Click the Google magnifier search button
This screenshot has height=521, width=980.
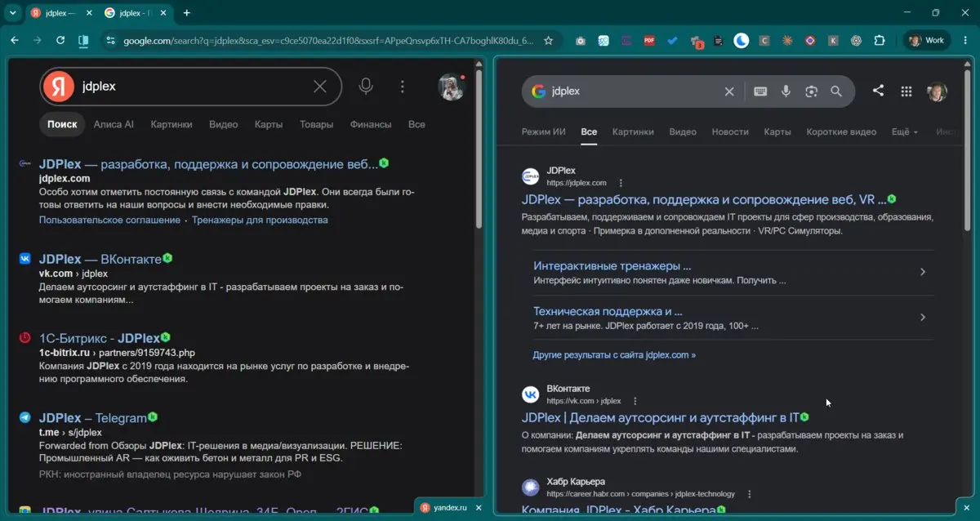point(836,91)
